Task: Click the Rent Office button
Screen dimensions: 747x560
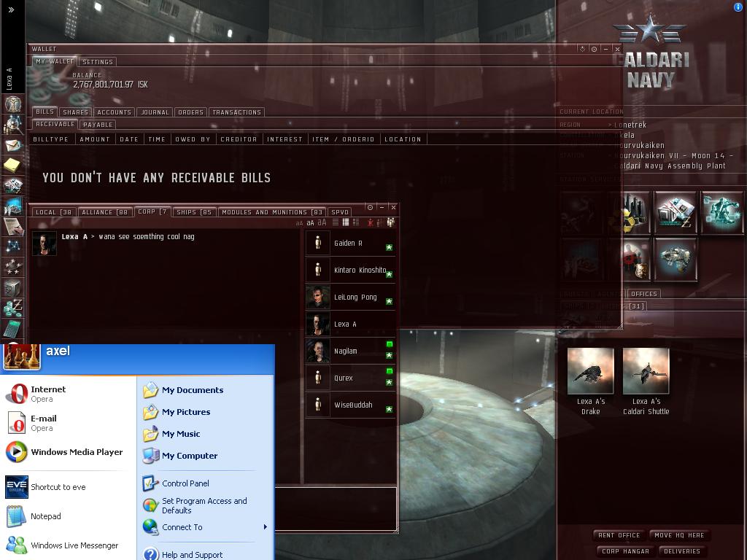Action: 619,535
